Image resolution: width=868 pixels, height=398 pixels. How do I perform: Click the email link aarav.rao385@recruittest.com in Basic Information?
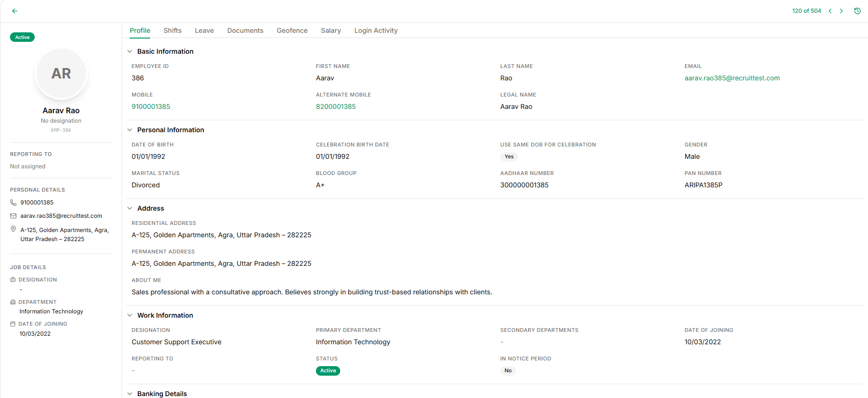pyautogui.click(x=732, y=78)
